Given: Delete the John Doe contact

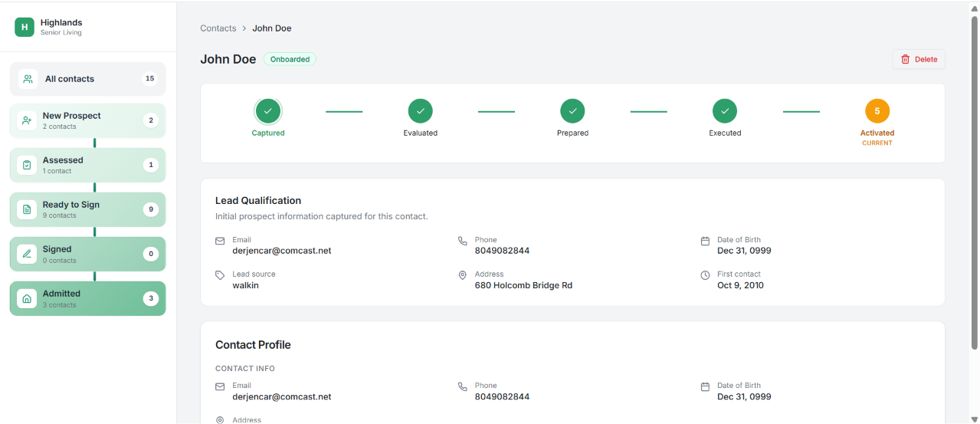Looking at the screenshot, I should [919, 59].
